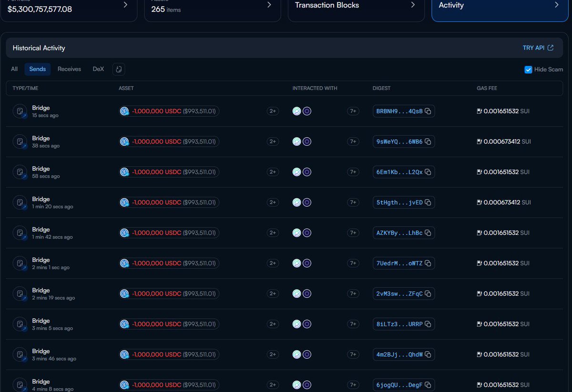Click USDC coin icon in 15 secs ago row
The height and width of the screenshot is (392, 572).
coord(124,111)
